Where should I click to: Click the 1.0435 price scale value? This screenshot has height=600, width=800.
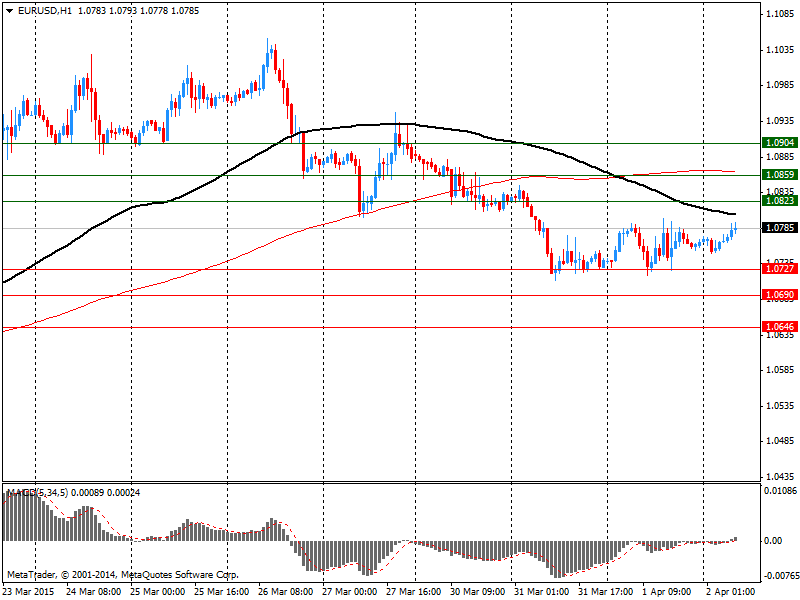pyautogui.click(x=781, y=477)
